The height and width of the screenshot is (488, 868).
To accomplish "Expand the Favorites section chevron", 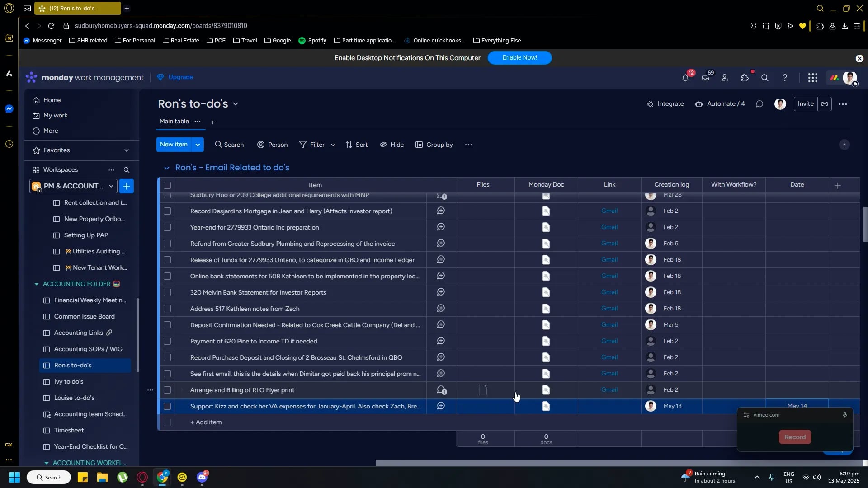I will tap(127, 150).
